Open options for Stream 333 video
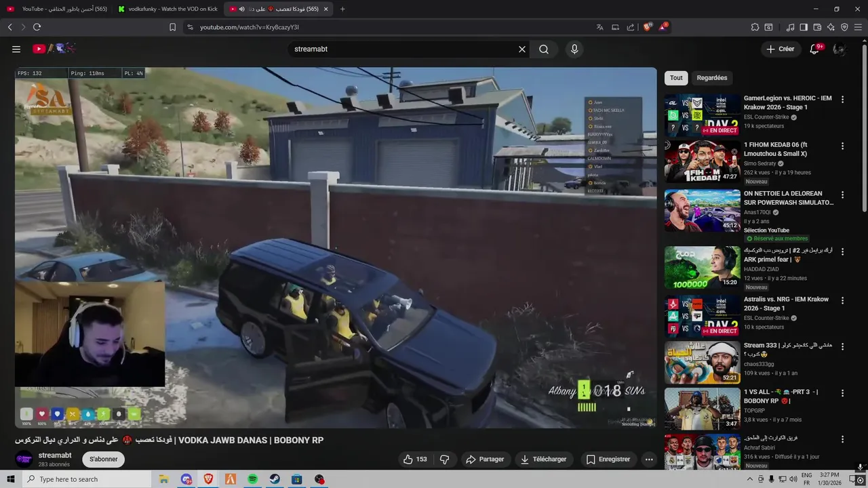Screen dimensions: 868x488 pyautogui.click(x=842, y=346)
